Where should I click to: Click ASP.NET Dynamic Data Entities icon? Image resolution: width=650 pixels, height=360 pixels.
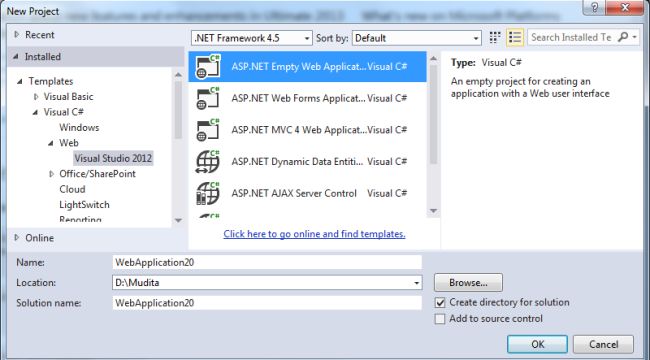pyautogui.click(x=208, y=161)
